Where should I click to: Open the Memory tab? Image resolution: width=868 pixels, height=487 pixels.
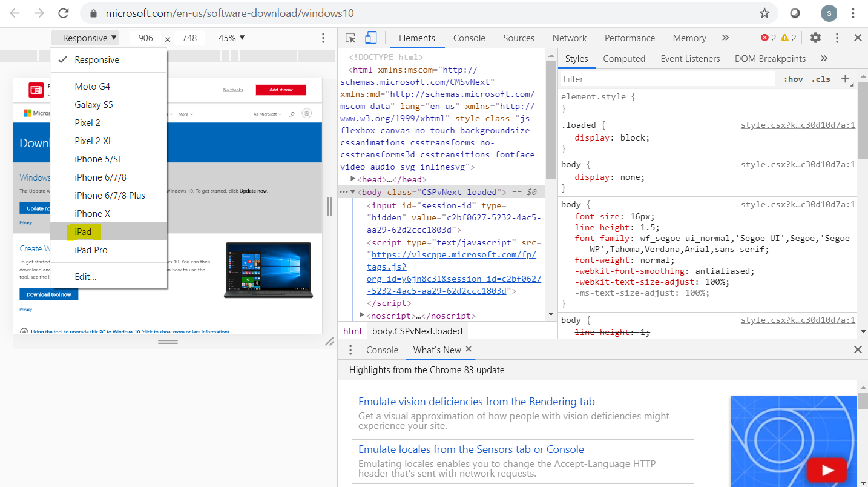[x=689, y=38]
